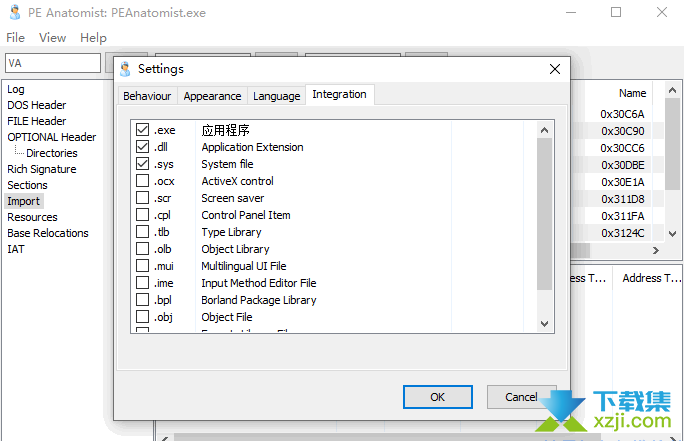The height and width of the screenshot is (441, 684).
Task: Confirm settings with OK button
Action: (x=438, y=397)
